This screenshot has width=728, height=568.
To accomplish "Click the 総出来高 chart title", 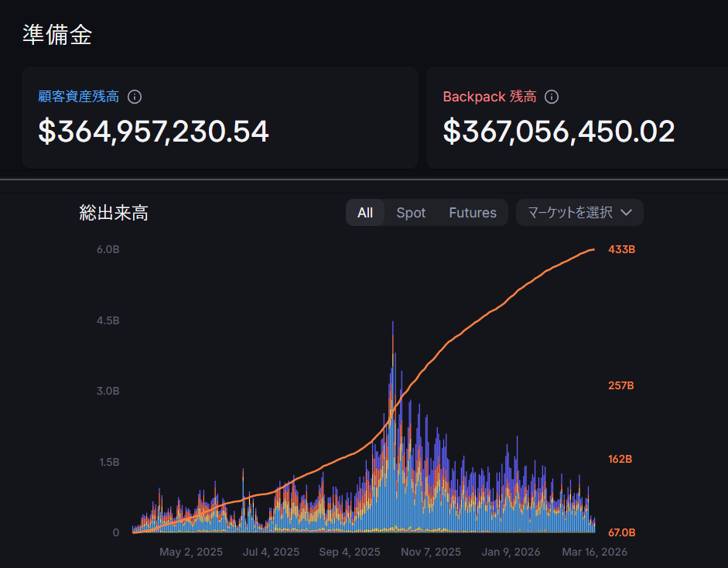I will click(114, 213).
